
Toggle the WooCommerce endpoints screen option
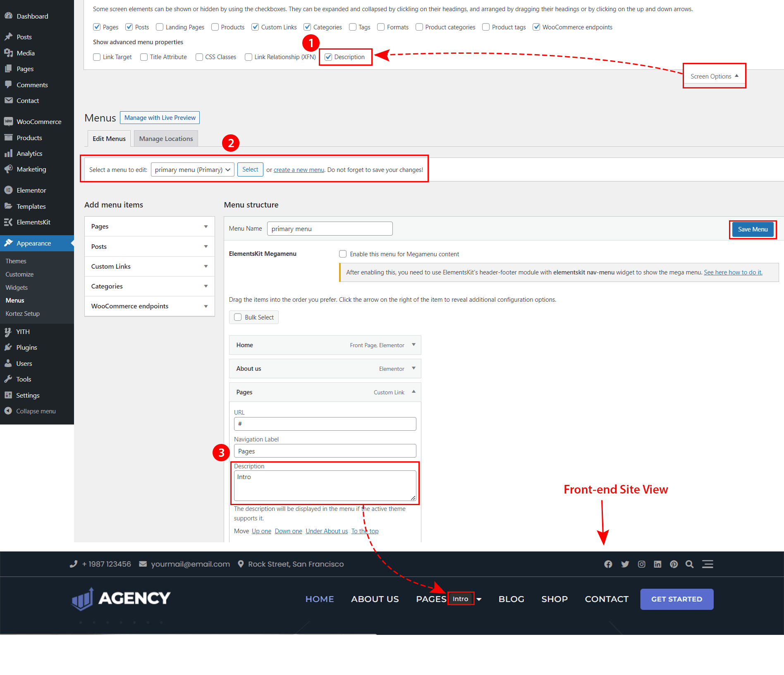(x=536, y=27)
